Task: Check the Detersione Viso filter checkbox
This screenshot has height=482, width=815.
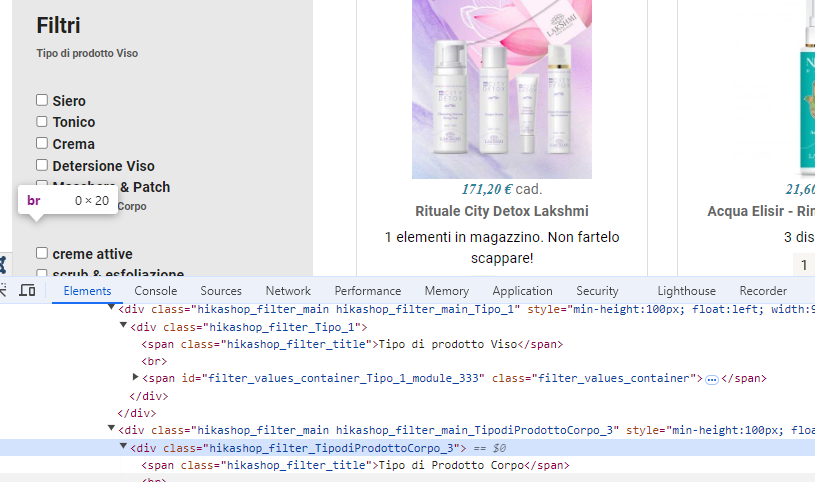Action: coord(42,165)
